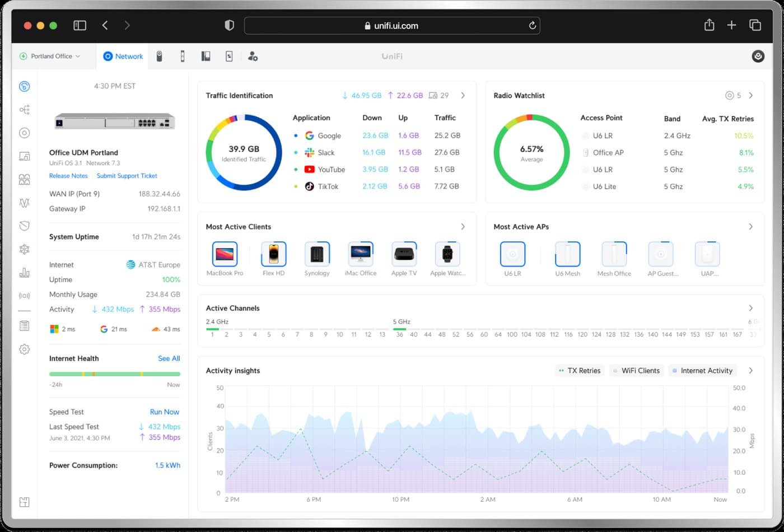
Task: Show Safari's tab overview
Action: click(x=755, y=25)
